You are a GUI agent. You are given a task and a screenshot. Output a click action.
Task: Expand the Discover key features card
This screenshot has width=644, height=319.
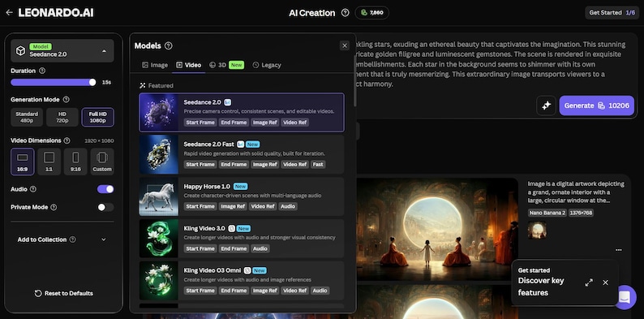point(589,282)
